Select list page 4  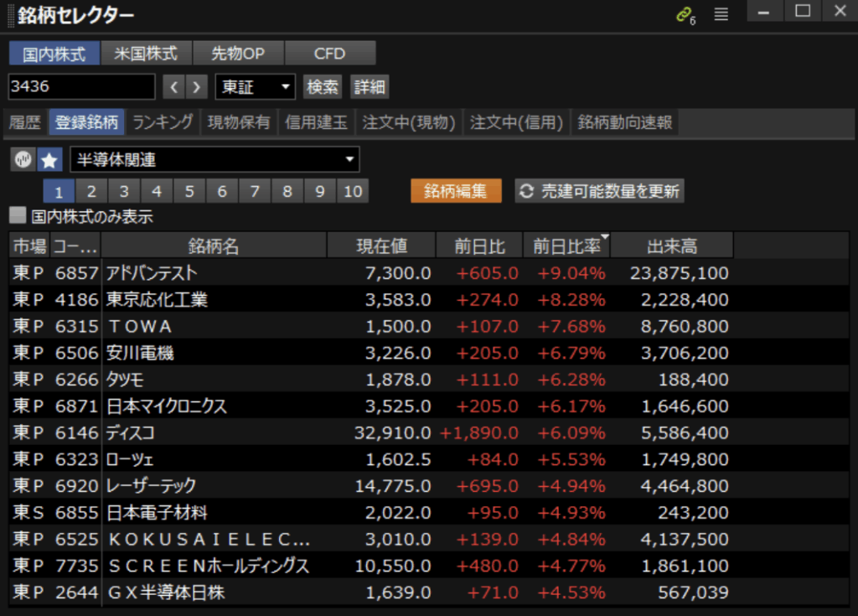tap(157, 191)
